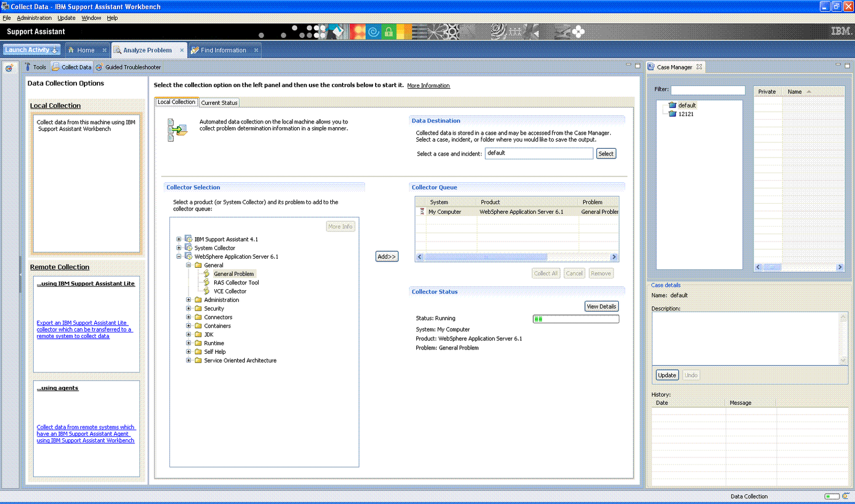Expand the JDK folder
The height and width of the screenshot is (504, 855).
(x=189, y=335)
